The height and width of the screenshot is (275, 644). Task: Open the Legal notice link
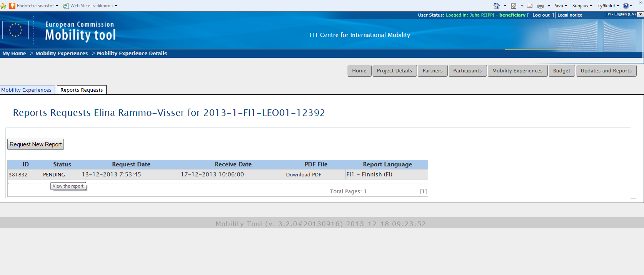[x=570, y=15]
